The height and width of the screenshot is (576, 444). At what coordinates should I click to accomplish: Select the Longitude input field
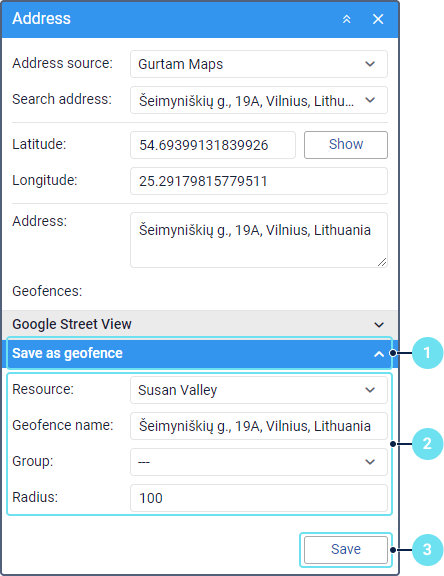click(259, 181)
